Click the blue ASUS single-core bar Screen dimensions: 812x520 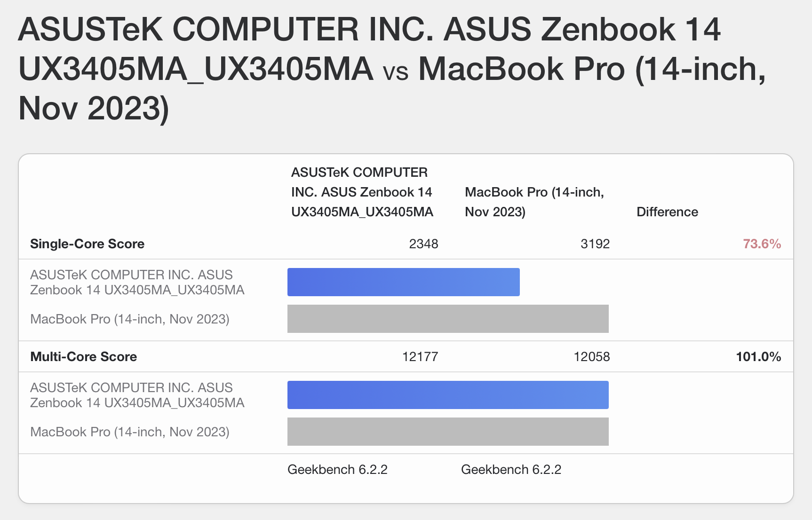404,282
